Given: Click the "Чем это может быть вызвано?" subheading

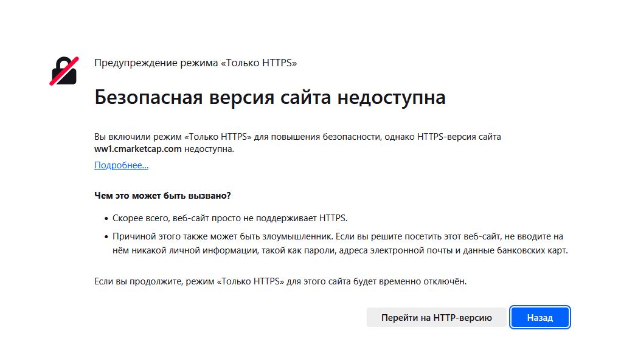Looking at the screenshot, I should pos(163,196).
